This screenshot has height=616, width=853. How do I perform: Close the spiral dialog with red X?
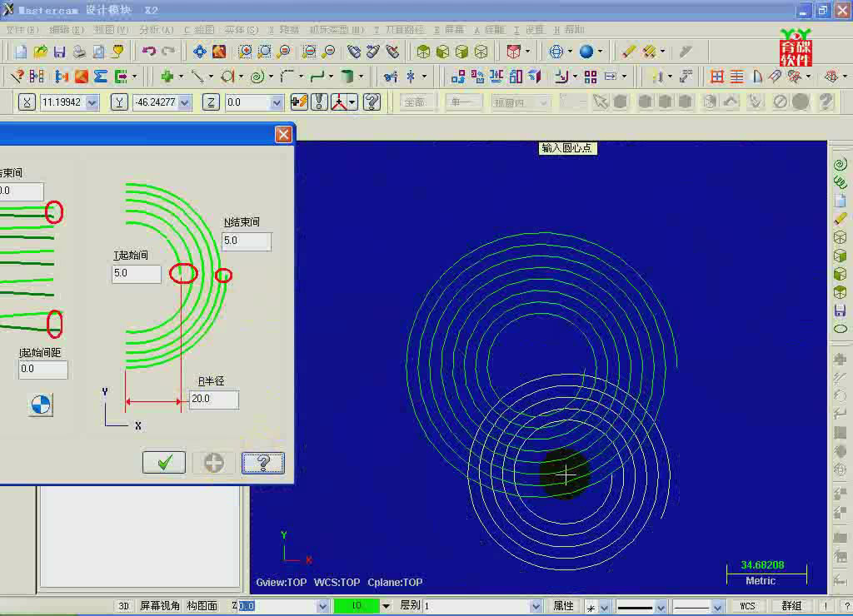point(283,134)
